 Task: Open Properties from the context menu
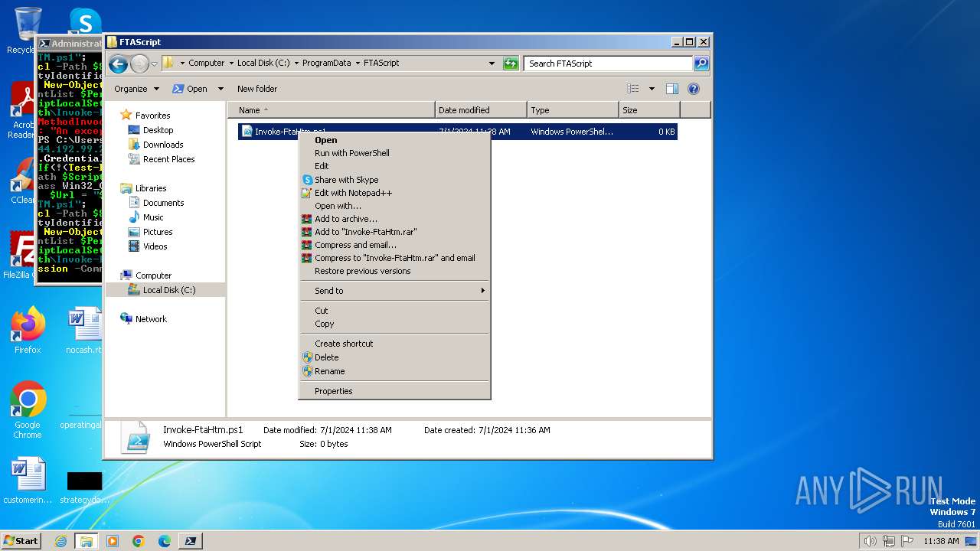coord(394,391)
